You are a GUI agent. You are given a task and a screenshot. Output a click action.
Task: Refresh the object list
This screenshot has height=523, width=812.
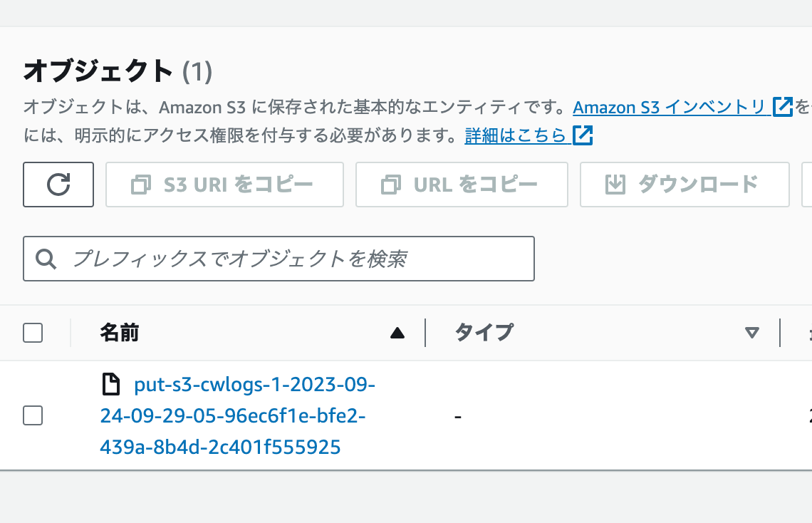point(58,185)
